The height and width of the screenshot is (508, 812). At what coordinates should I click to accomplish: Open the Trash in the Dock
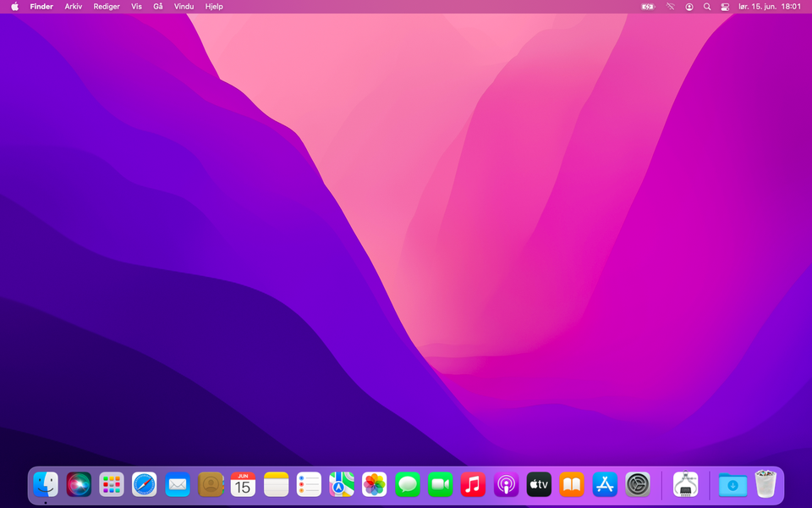coord(765,484)
